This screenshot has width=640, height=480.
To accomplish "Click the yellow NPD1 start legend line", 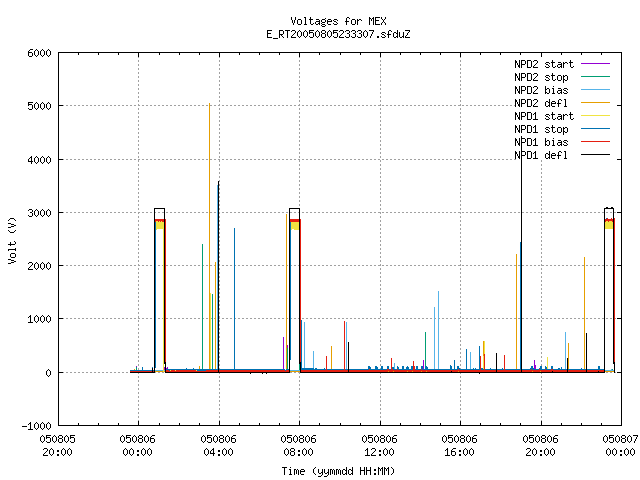I will click(595, 116).
